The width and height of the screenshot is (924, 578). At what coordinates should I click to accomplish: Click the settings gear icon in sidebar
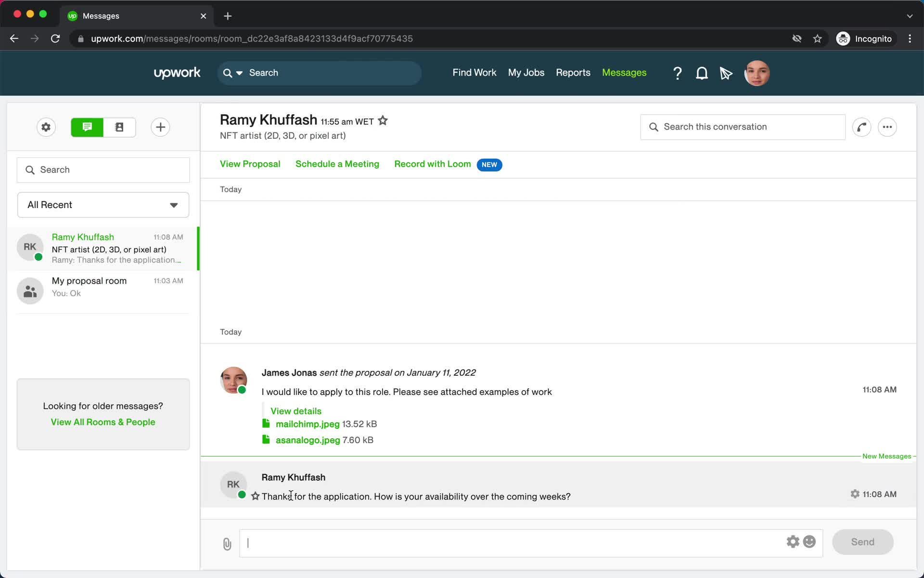(45, 127)
